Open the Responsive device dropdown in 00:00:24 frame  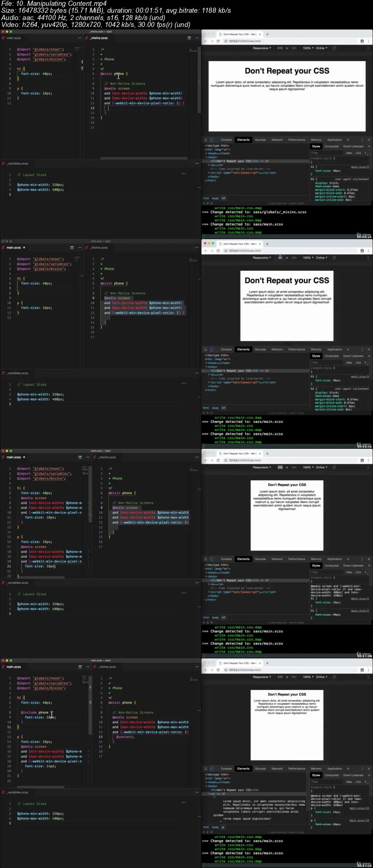[x=262, y=48]
